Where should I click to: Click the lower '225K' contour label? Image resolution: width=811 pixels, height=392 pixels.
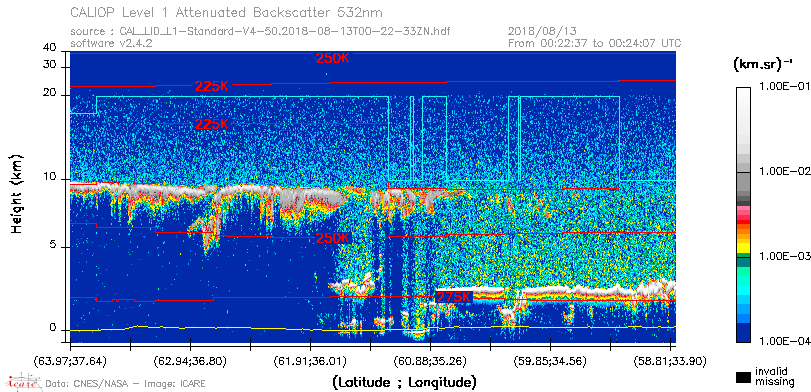pyautogui.click(x=212, y=124)
